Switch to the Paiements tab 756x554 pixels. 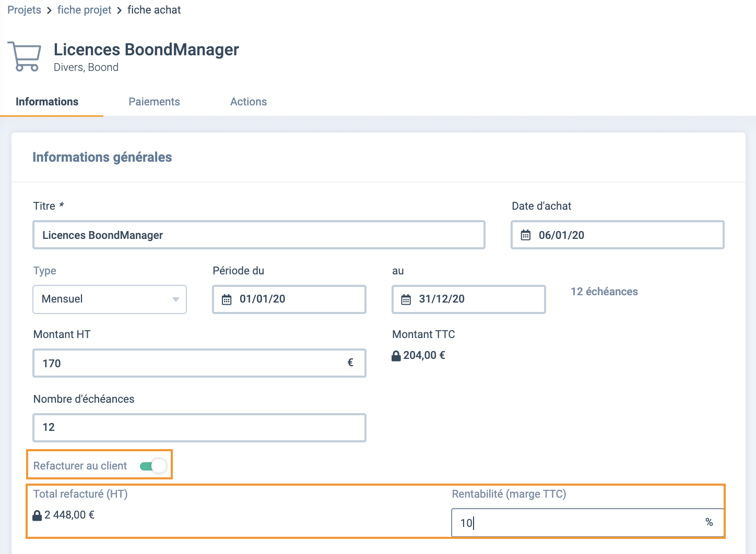[x=154, y=102]
